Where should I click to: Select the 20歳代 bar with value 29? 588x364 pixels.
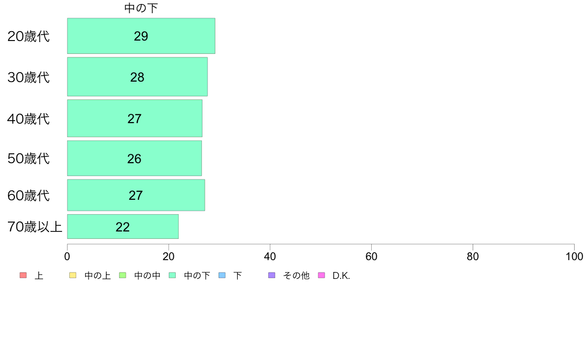point(141,36)
